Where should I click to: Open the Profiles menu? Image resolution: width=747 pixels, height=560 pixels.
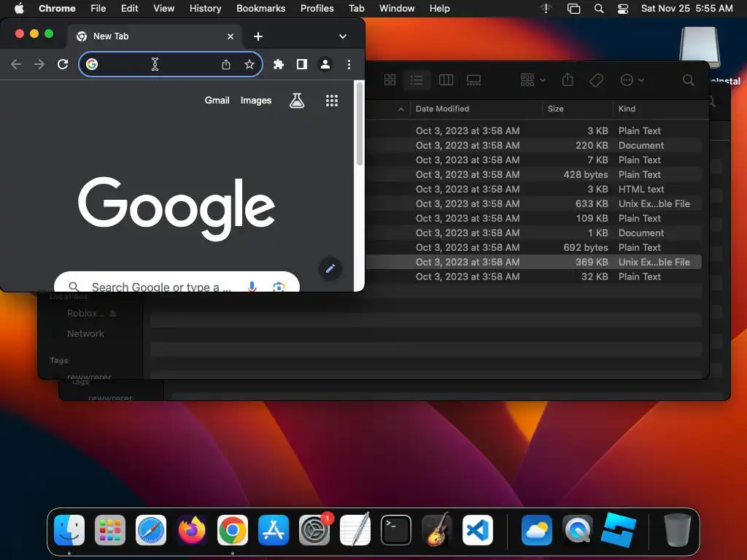click(x=317, y=8)
